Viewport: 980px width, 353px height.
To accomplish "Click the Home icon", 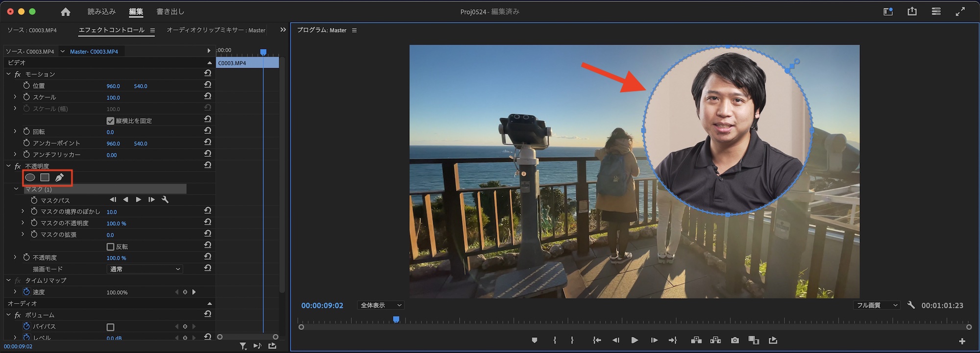I will [x=65, y=12].
